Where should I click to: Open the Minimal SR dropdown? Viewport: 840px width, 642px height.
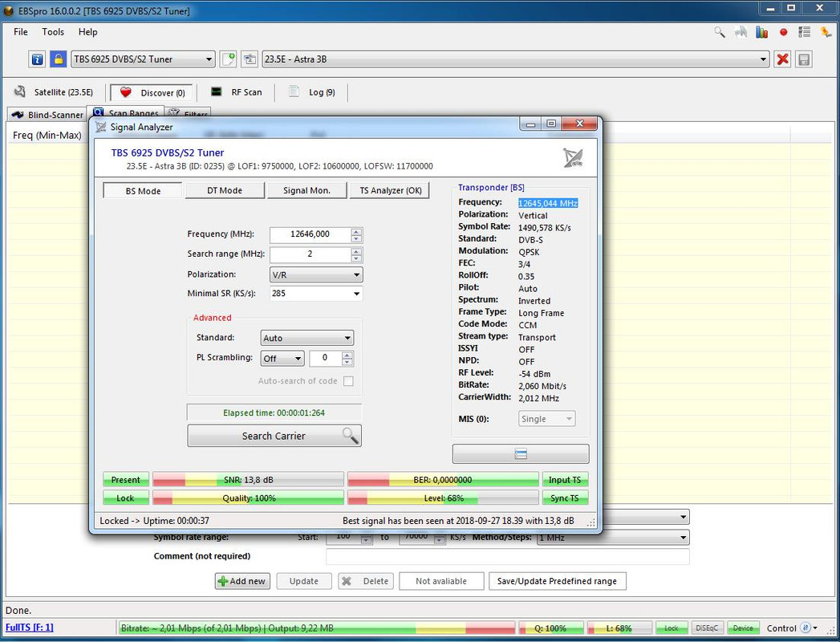click(x=316, y=293)
